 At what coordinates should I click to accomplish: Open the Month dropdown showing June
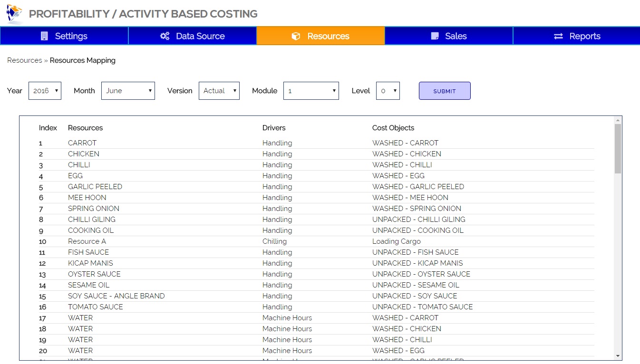pyautogui.click(x=128, y=91)
